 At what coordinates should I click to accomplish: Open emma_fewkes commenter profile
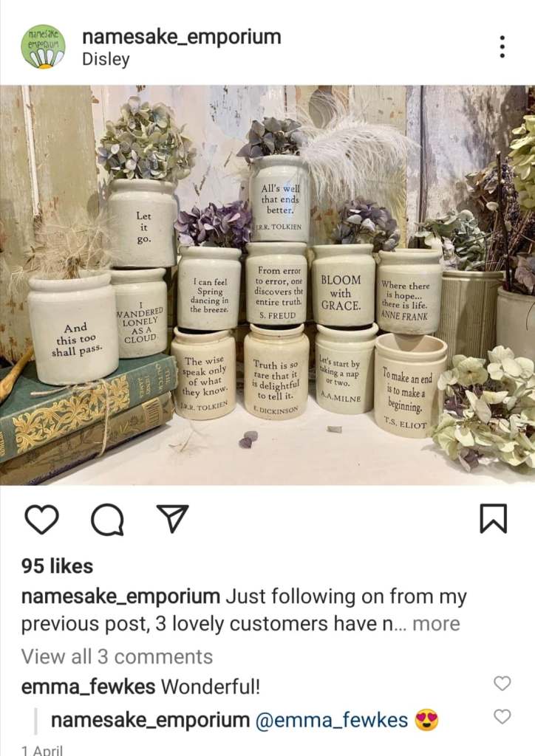click(88, 687)
